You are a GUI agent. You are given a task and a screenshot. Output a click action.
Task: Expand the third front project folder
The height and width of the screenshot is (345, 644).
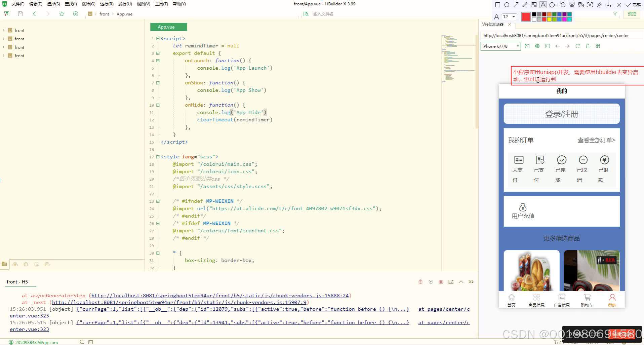(x=3, y=47)
